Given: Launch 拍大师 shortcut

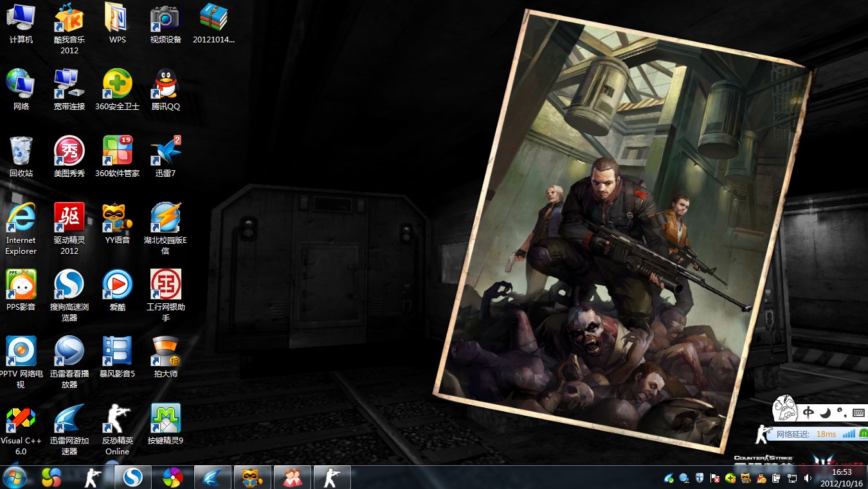Looking at the screenshot, I should click(166, 357).
